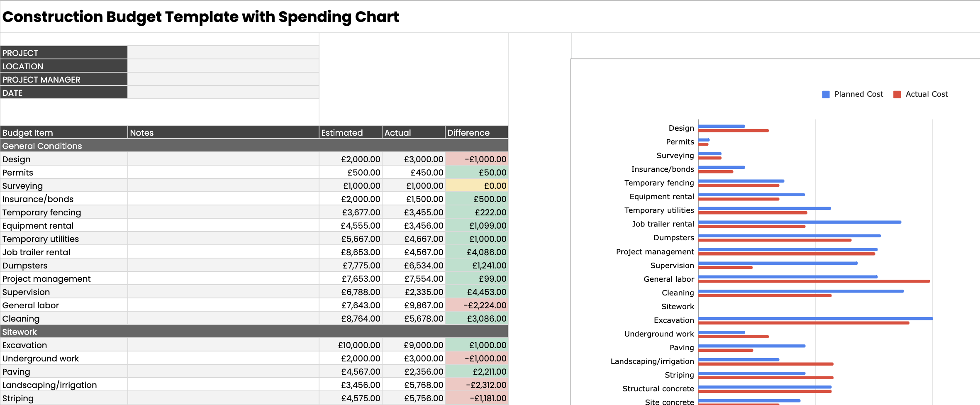
Task: Click the Planned Cost blue legend swatch
Action: click(x=826, y=95)
